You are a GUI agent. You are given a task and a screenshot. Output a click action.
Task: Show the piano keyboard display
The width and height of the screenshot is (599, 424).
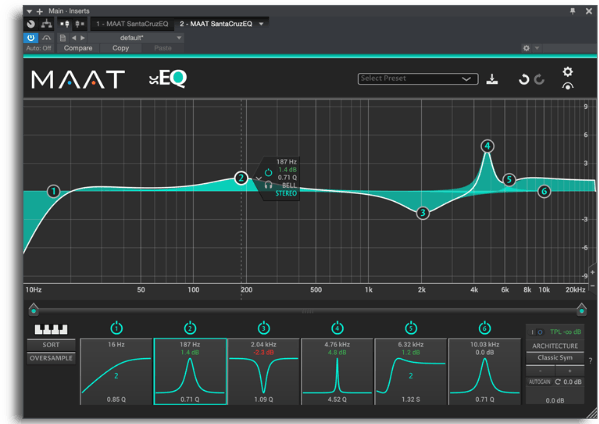click(51, 329)
